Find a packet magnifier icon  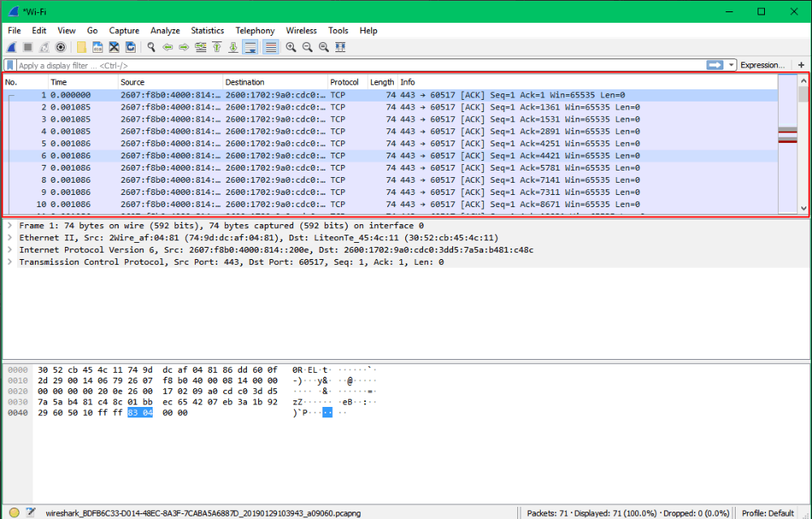tap(151, 47)
